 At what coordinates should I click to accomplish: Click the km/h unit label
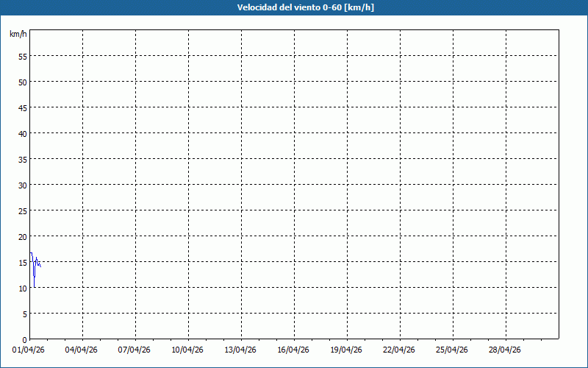(18, 34)
